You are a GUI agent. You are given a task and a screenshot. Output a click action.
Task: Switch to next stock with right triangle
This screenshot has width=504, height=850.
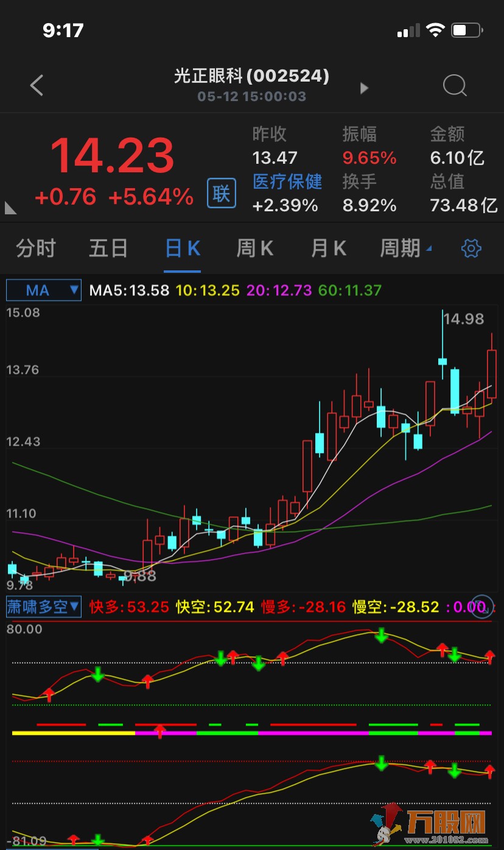pyautogui.click(x=364, y=88)
